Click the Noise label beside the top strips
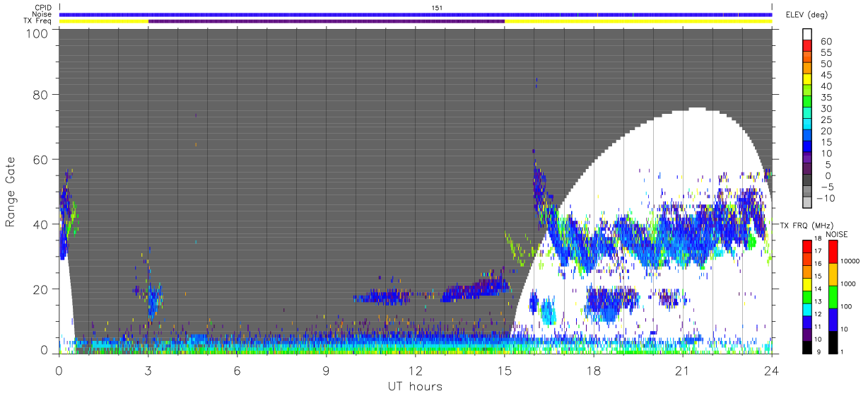This screenshot has width=868, height=401. (42, 14)
